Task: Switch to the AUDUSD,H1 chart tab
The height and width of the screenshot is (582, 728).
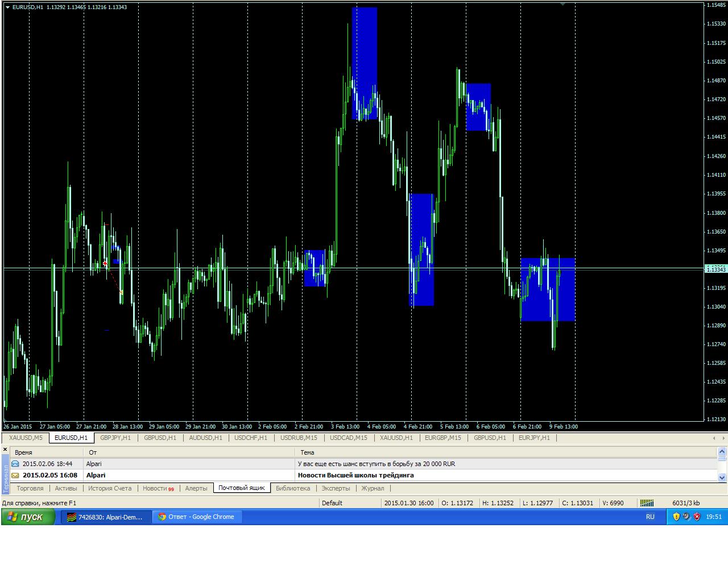Action: [x=205, y=438]
